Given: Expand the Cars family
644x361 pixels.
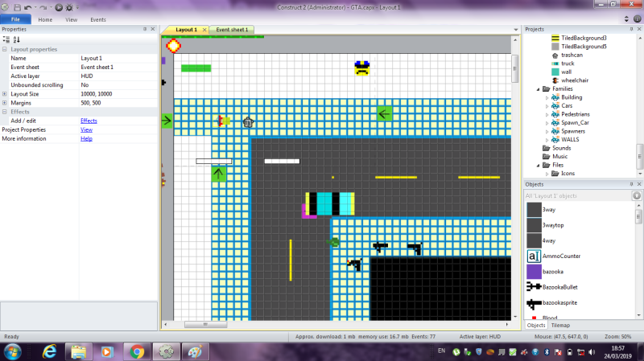Looking at the screenshot, I should coord(547,106).
